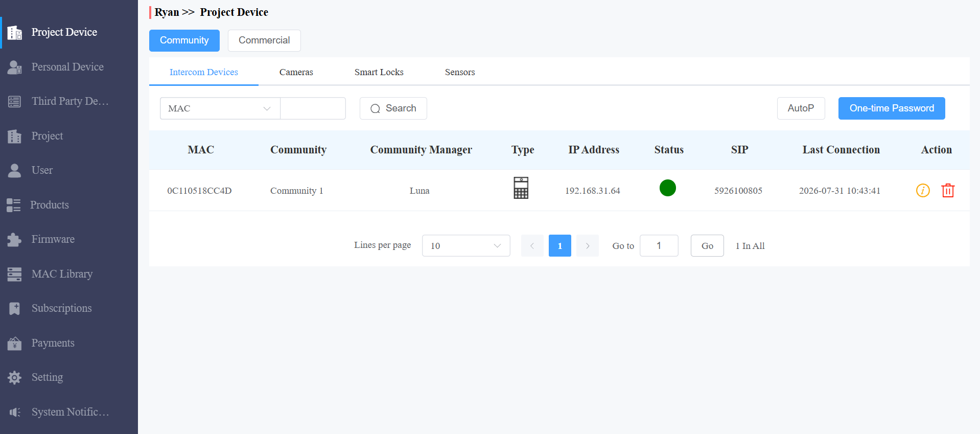The height and width of the screenshot is (434, 980).
Task: Click the Search button
Action: pos(393,108)
